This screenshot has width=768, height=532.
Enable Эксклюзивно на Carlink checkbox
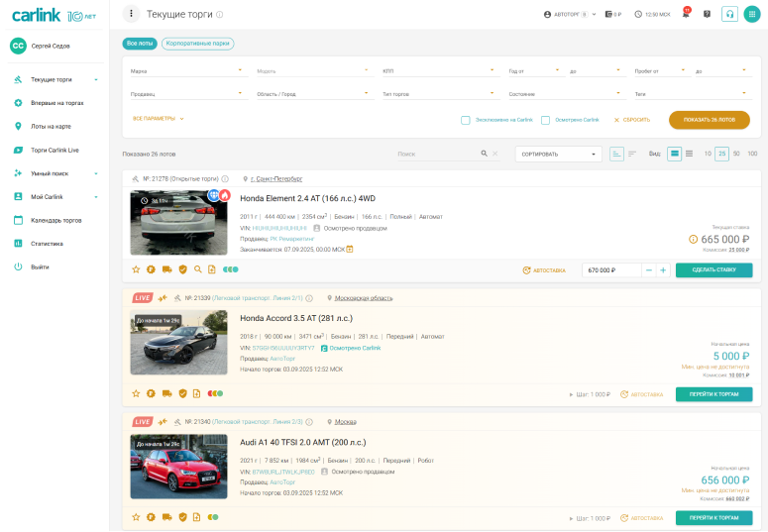pyautogui.click(x=466, y=120)
